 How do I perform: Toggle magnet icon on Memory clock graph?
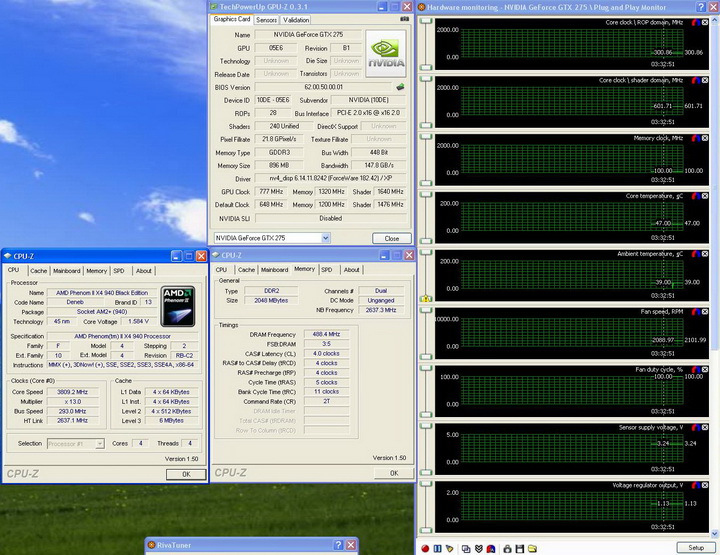(x=696, y=138)
